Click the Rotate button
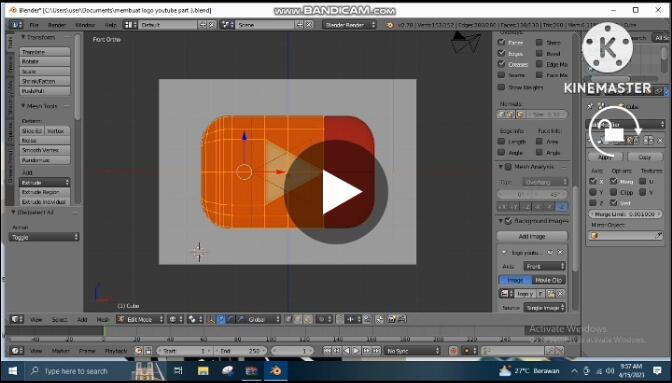The image size is (672, 383). [45, 62]
